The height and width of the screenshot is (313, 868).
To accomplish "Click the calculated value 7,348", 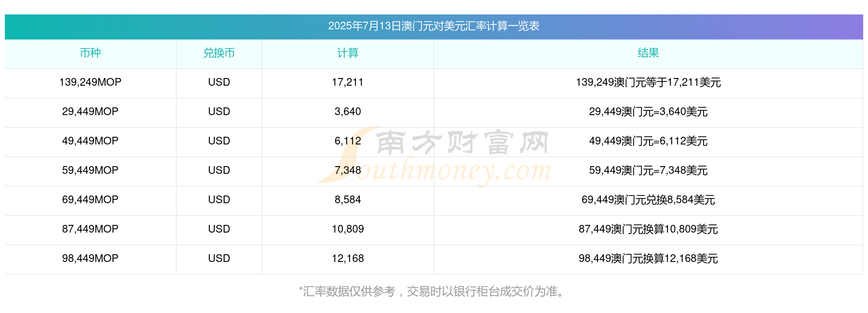I will [x=348, y=170].
